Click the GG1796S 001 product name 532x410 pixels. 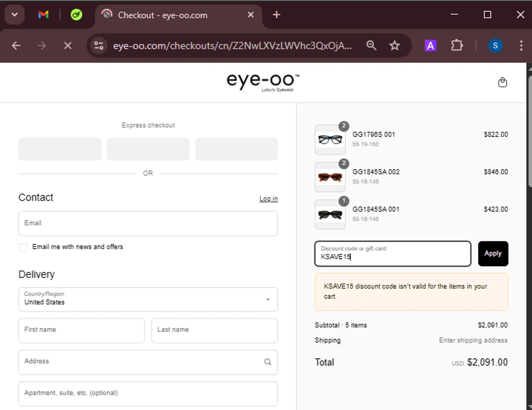[373, 135]
